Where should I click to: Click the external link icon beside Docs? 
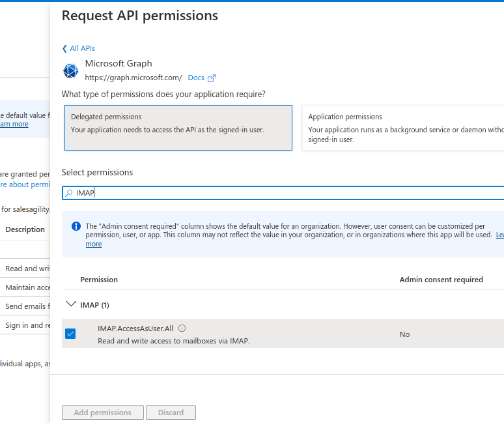(x=212, y=78)
